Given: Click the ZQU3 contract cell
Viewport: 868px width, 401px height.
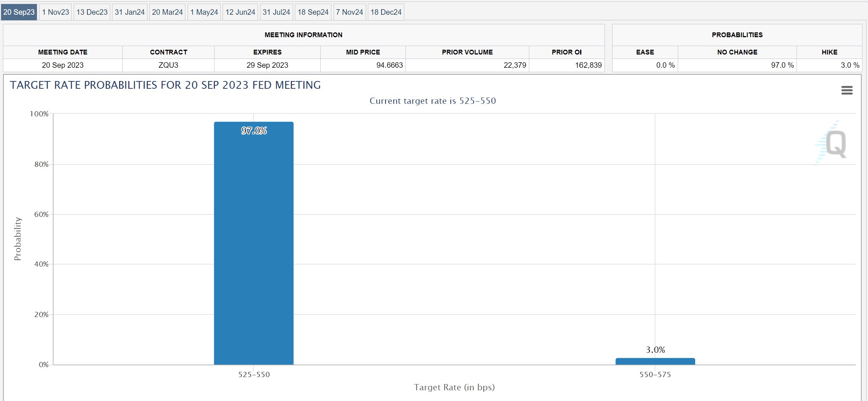Looking at the screenshot, I should click(168, 65).
